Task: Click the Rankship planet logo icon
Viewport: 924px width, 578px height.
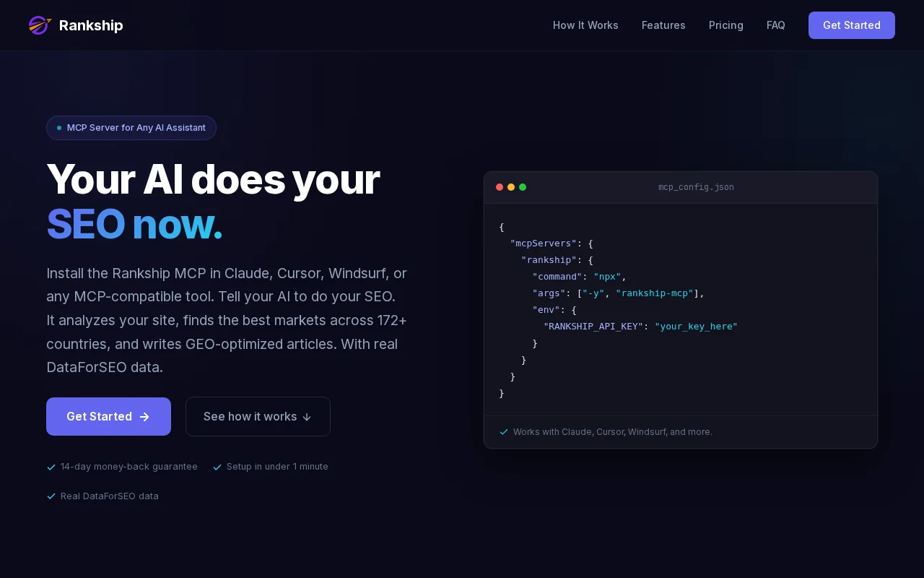Action: coord(40,25)
